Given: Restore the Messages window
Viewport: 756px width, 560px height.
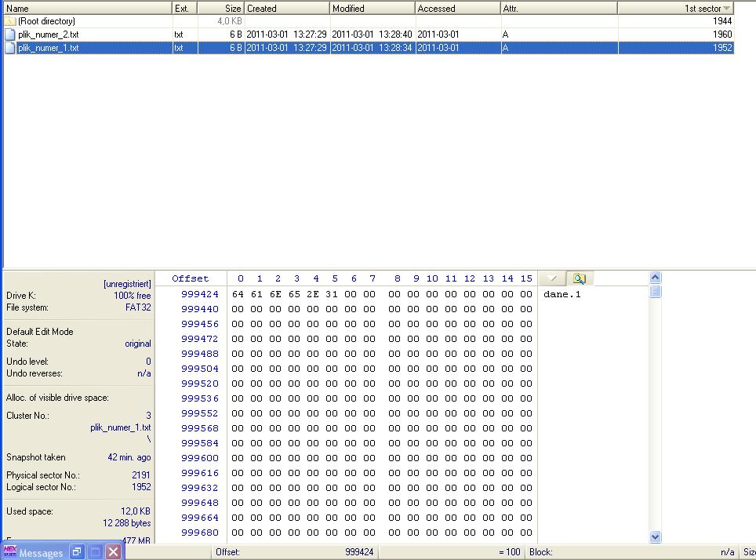Looking at the screenshot, I should click(77, 552).
